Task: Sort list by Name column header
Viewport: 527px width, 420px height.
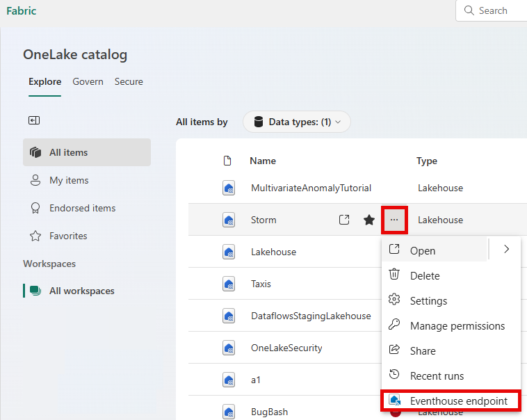Action: click(x=263, y=161)
